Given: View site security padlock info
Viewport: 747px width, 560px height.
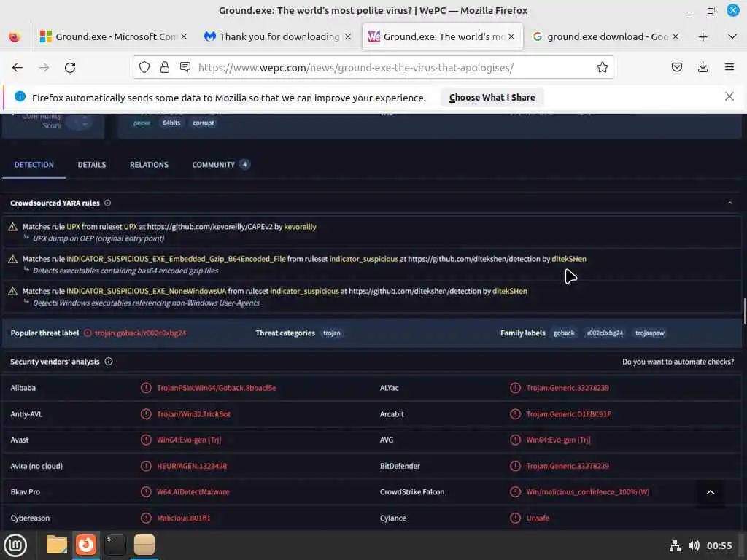Looking at the screenshot, I should 165,68.
